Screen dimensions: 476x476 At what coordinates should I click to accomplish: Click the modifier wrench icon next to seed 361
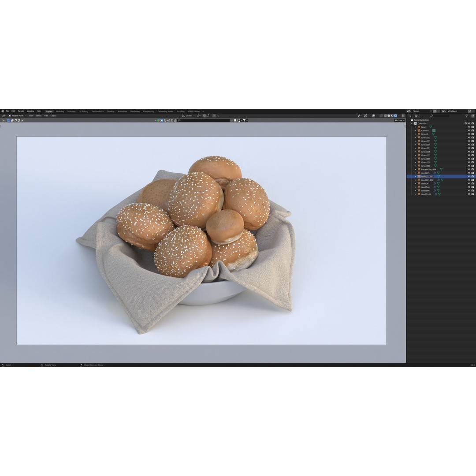435,183
